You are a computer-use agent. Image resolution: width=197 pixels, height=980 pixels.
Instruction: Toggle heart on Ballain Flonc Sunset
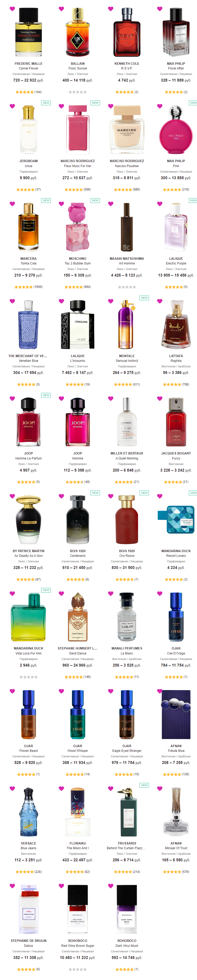click(61, 9)
